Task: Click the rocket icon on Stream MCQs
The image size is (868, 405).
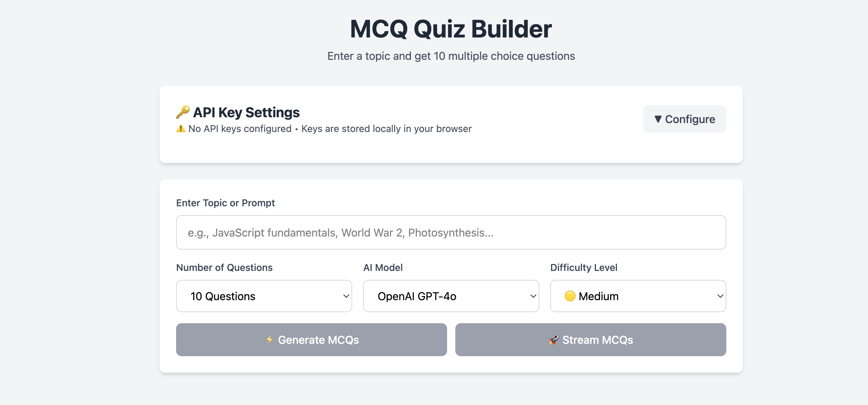Action: click(554, 339)
